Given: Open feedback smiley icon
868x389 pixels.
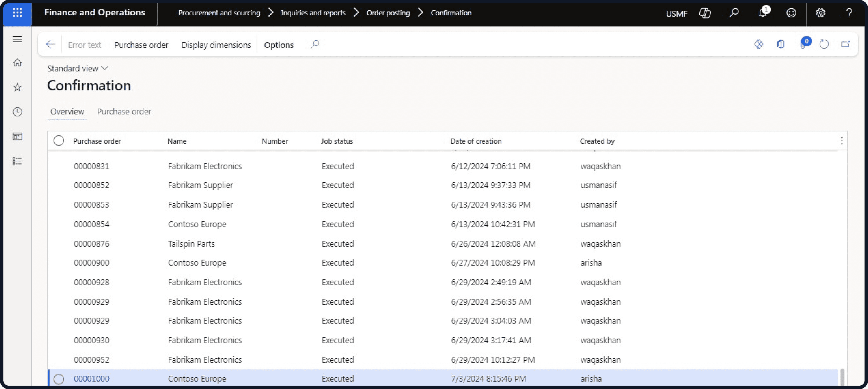Looking at the screenshot, I should pyautogui.click(x=791, y=13).
